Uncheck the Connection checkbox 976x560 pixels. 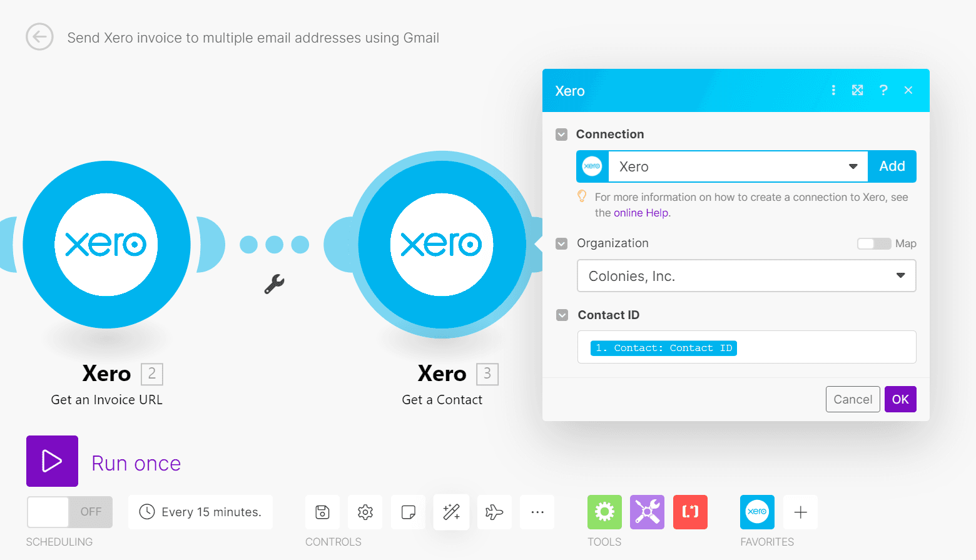tap(561, 134)
